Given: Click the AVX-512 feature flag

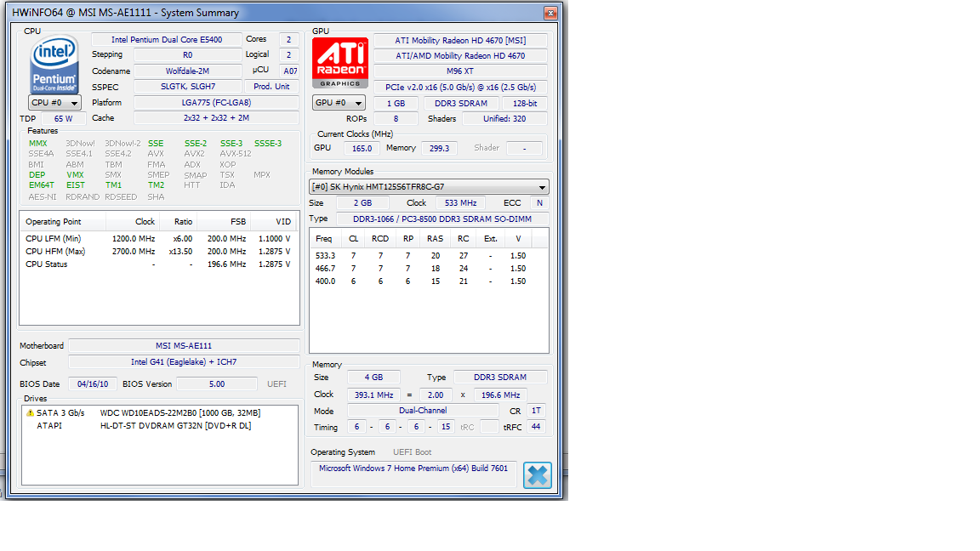Looking at the screenshot, I should [x=236, y=154].
